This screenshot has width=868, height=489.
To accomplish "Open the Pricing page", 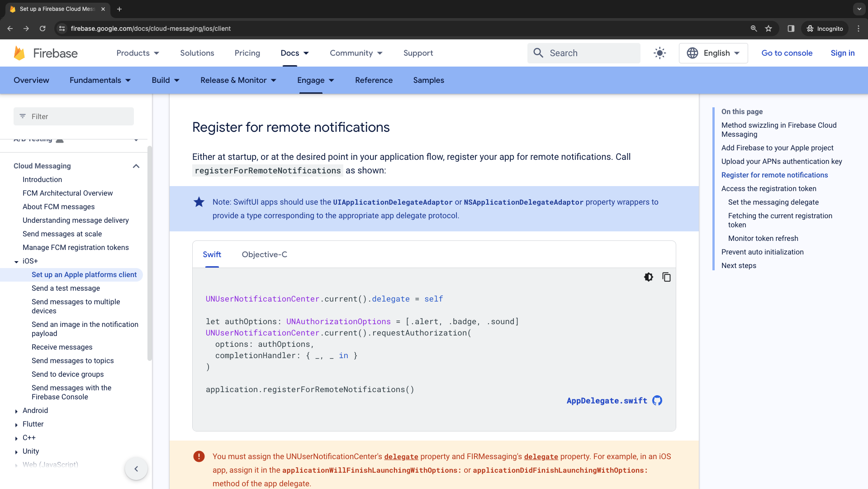I will [247, 53].
